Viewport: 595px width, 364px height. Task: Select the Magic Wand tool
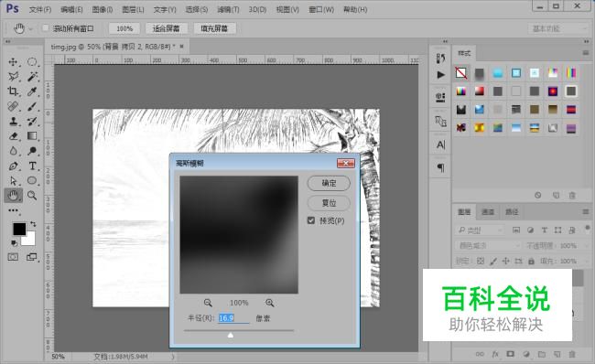click(x=32, y=77)
